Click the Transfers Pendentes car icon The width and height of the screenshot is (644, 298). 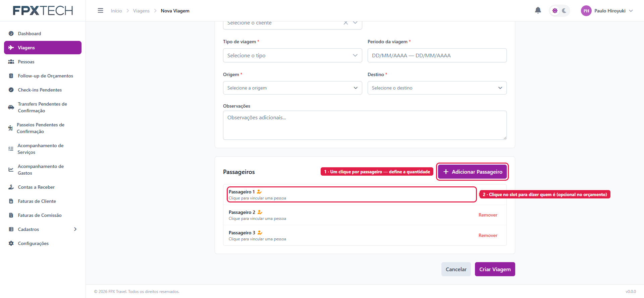click(x=11, y=107)
